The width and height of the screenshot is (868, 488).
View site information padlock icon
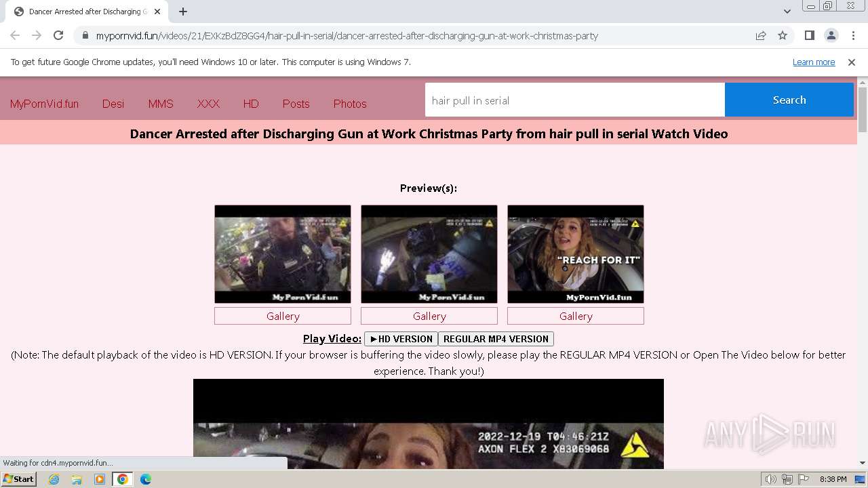coord(85,35)
